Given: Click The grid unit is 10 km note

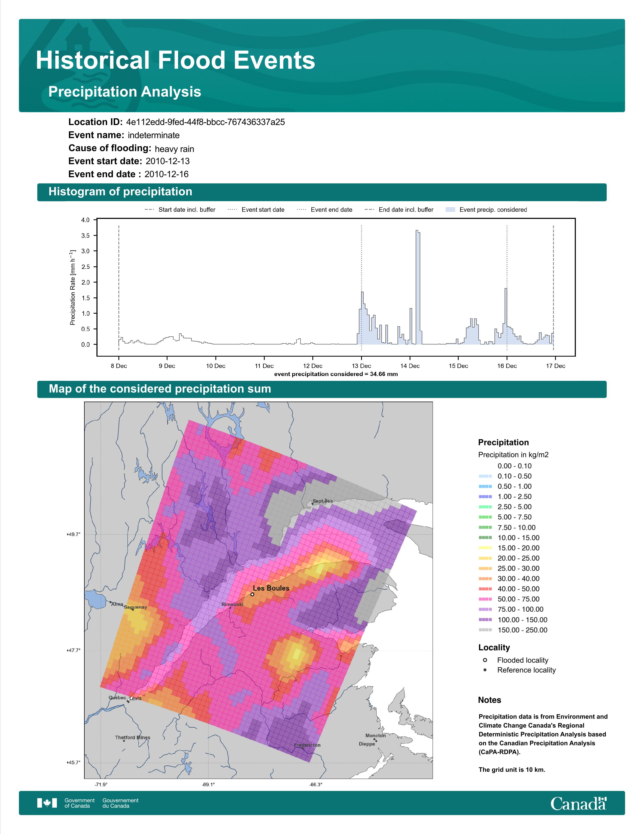Looking at the screenshot, I should point(512,770).
